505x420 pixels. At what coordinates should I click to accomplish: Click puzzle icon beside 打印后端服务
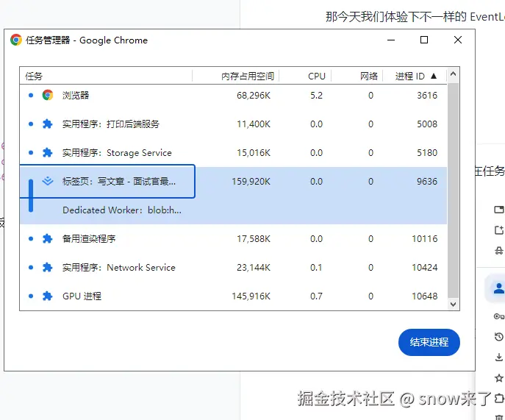coord(47,124)
